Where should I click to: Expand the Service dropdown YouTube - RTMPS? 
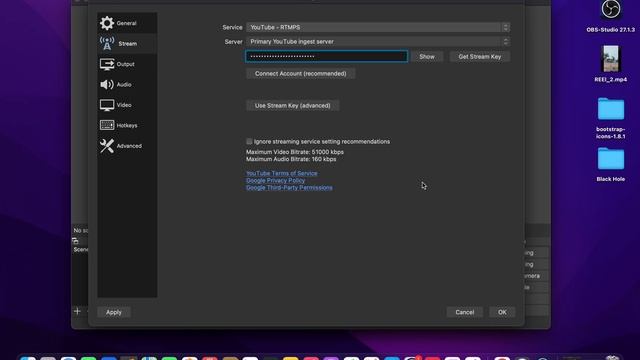click(378, 27)
